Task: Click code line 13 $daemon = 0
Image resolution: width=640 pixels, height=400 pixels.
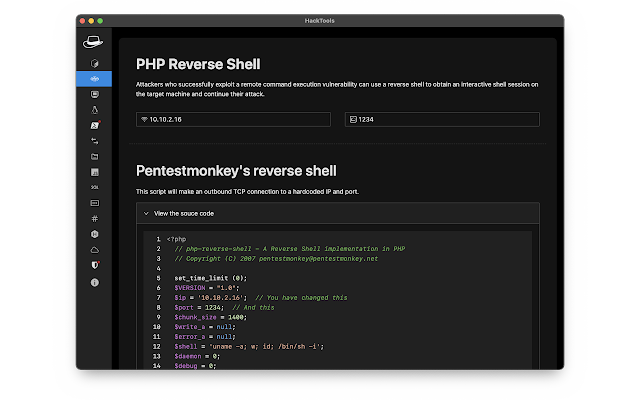Action: tap(197, 356)
